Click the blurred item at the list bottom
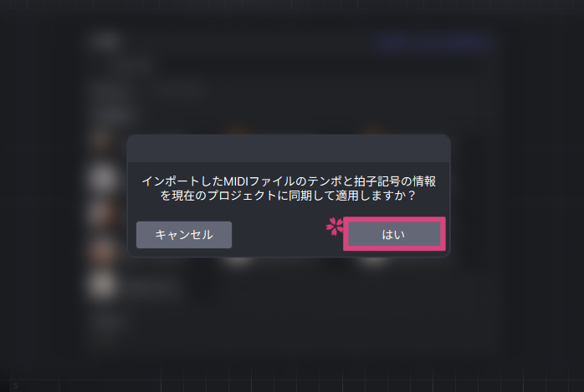This screenshot has height=392, width=584. pyautogui.click(x=108, y=323)
